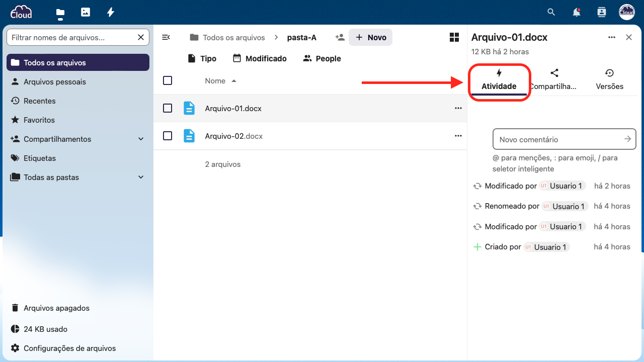
Task: Tick the Arquivo-01.docx checkbox
Action: click(168, 108)
